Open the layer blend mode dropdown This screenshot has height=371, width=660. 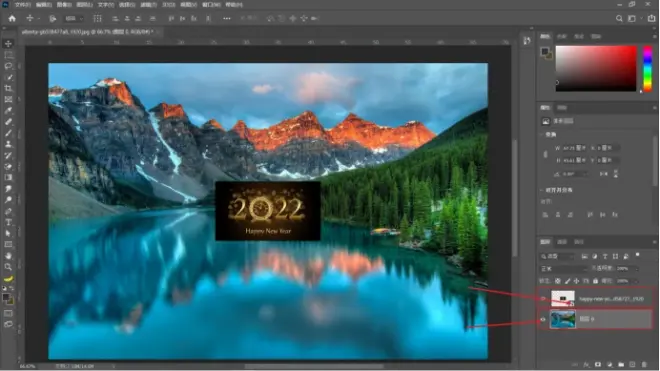pos(564,268)
